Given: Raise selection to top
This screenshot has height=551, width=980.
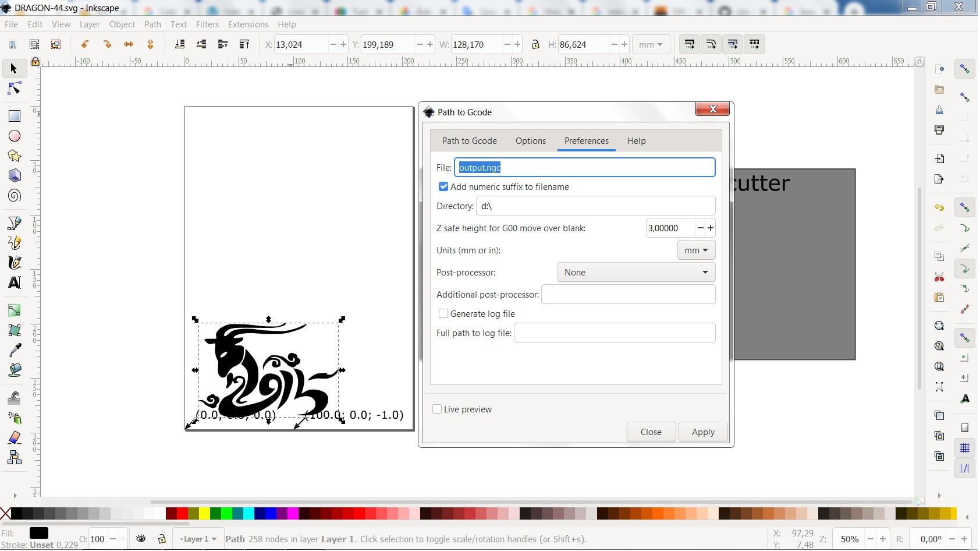Looking at the screenshot, I should coord(244,44).
